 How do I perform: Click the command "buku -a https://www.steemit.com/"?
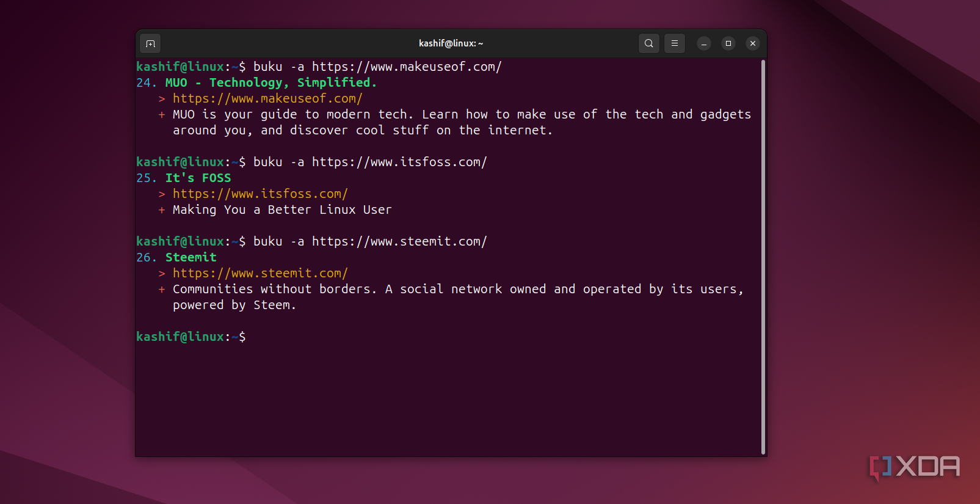pyautogui.click(x=370, y=241)
